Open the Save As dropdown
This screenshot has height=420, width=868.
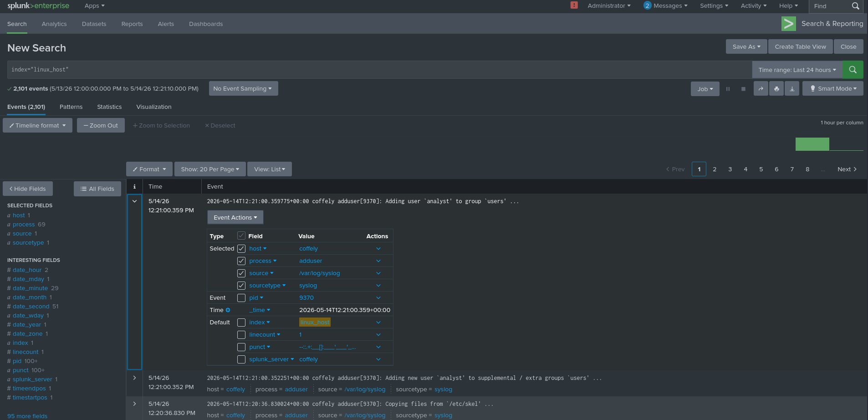point(746,46)
